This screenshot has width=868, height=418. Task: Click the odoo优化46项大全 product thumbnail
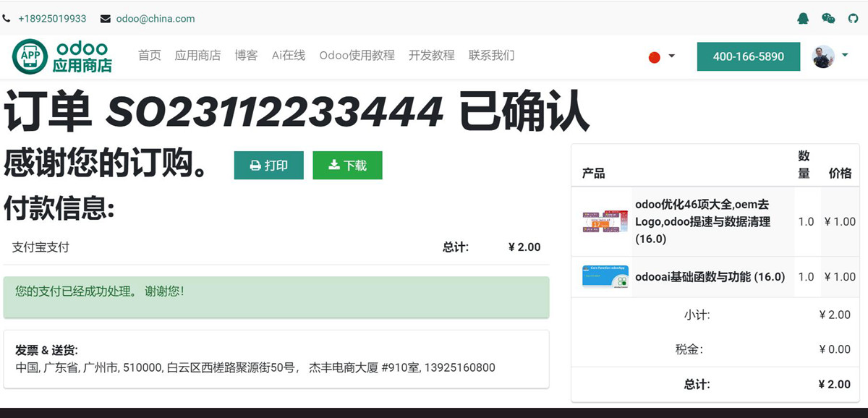(x=605, y=222)
